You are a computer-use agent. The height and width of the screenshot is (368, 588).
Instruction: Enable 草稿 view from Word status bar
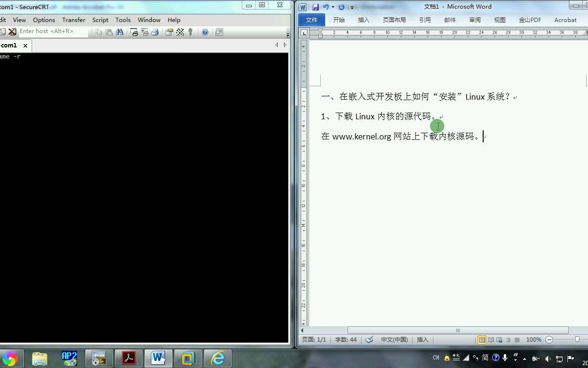517,339
